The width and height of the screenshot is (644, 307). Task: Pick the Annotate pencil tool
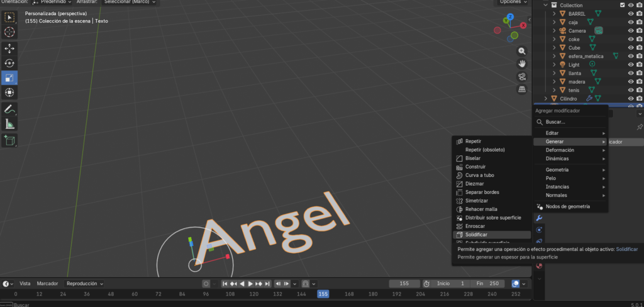click(x=9, y=109)
